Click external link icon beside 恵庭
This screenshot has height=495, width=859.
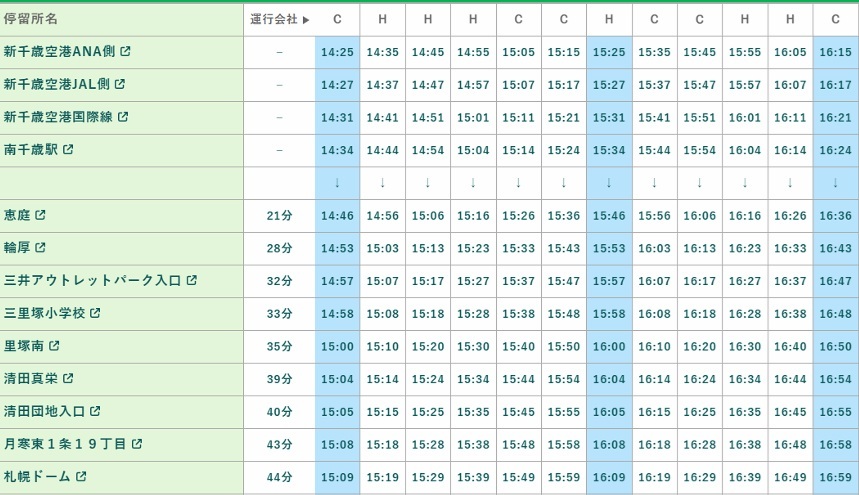click(41, 215)
